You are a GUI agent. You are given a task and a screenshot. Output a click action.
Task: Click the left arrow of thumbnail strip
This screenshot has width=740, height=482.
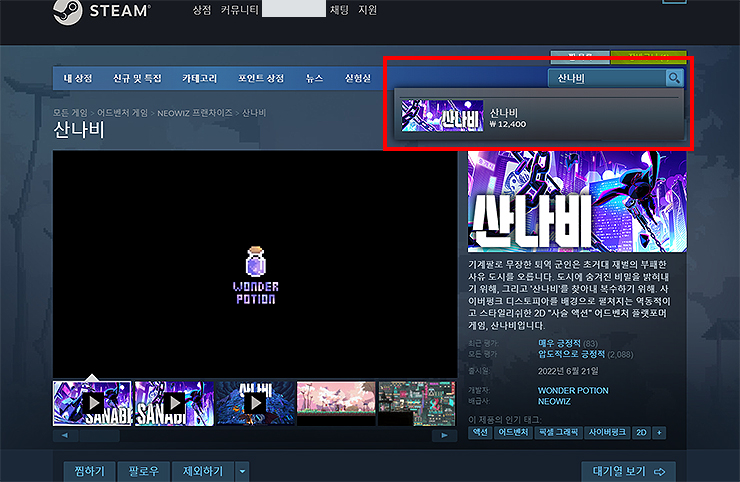point(65,435)
